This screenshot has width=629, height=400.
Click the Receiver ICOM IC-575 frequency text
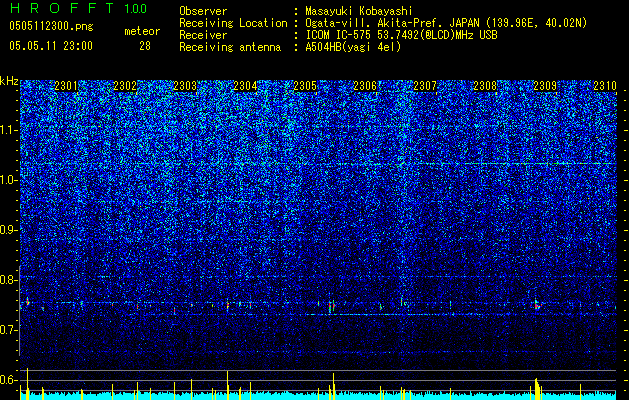coord(401,35)
